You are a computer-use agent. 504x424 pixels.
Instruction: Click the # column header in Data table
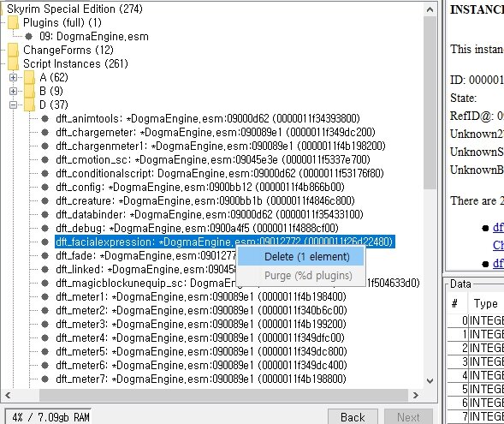coord(457,303)
